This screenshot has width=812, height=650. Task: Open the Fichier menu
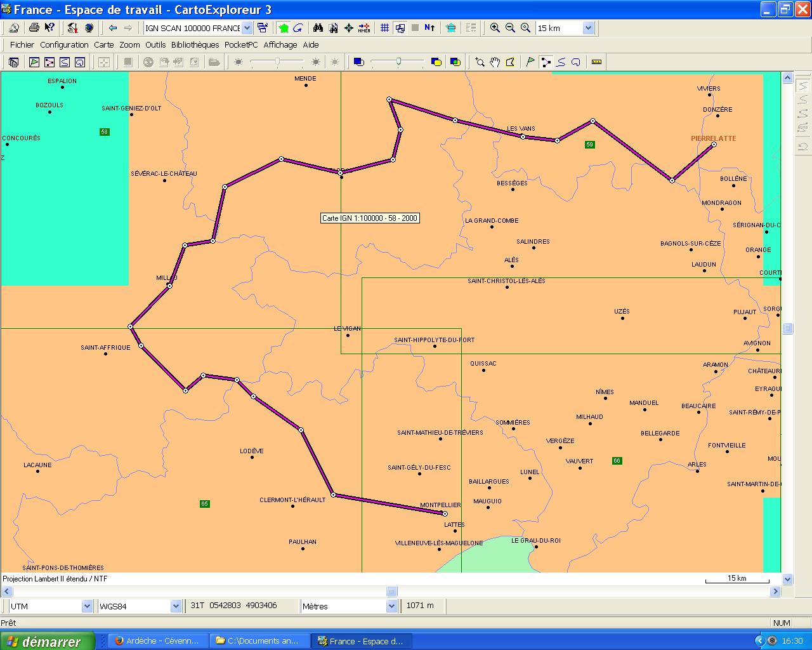22,45
